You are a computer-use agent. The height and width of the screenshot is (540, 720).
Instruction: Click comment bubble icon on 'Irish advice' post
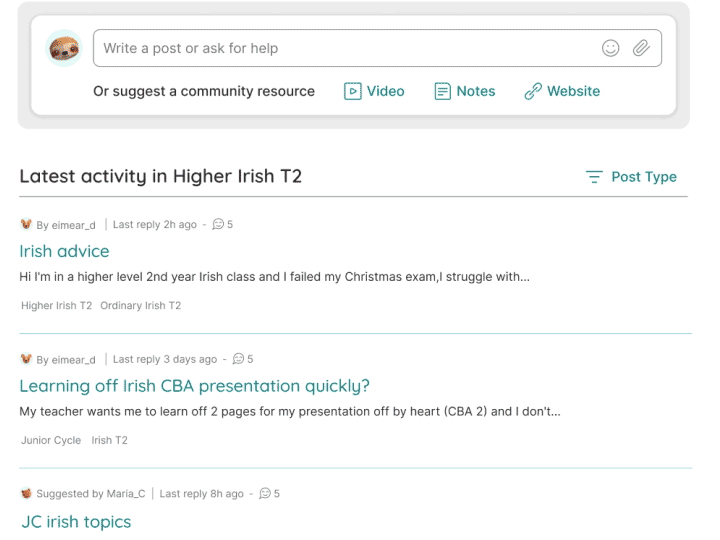pyautogui.click(x=218, y=225)
